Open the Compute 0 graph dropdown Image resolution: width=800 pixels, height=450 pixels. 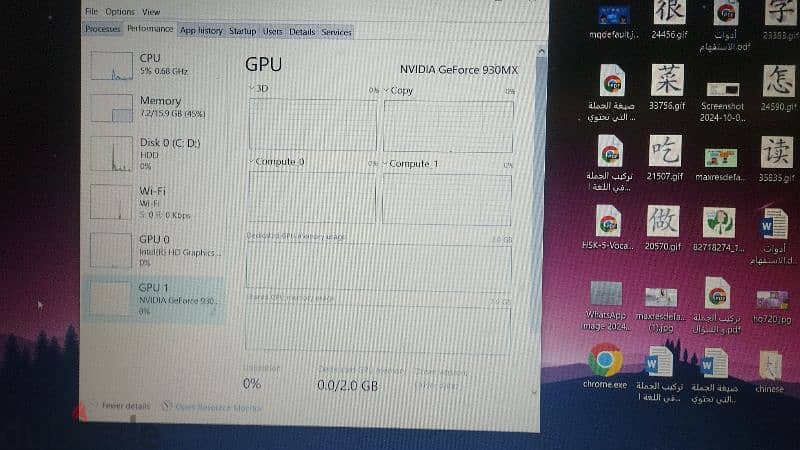pos(277,162)
